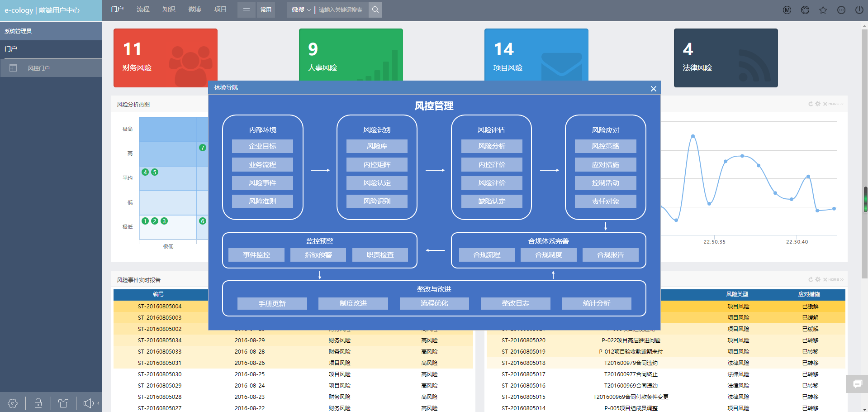Image resolution: width=868 pixels, height=412 pixels.
Task: Click the bird-shaped icon in top bar
Action: tap(805, 10)
